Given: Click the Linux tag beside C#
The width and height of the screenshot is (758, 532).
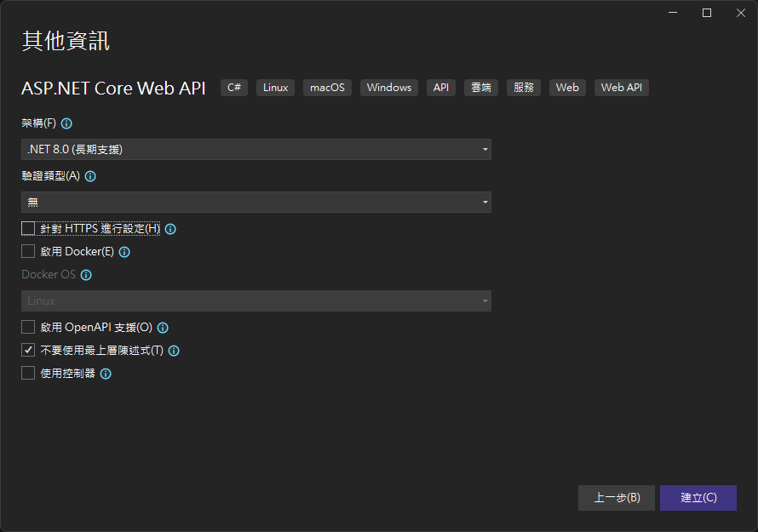Looking at the screenshot, I should [276, 88].
